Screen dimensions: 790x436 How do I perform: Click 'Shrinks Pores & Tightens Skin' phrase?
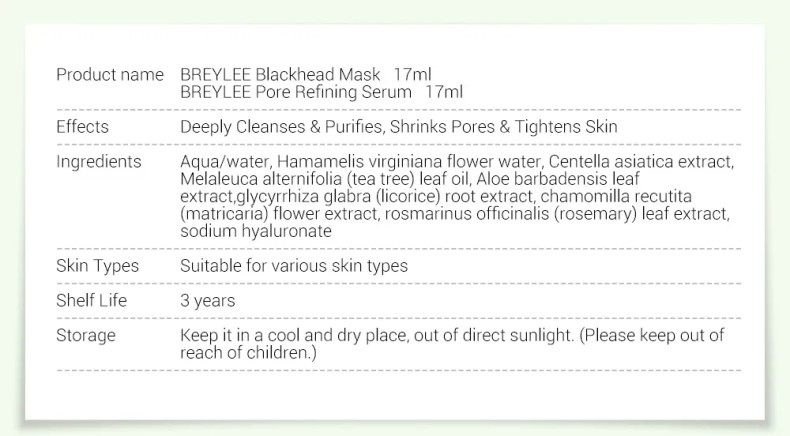pos(504,127)
